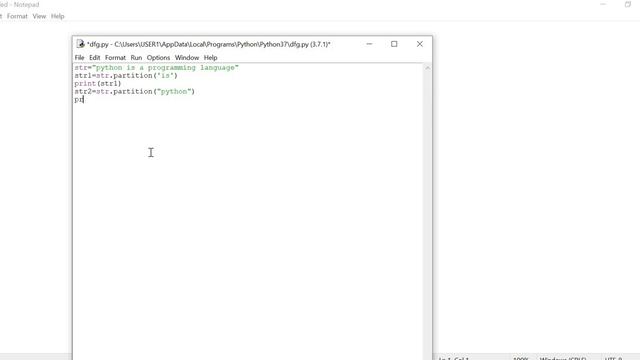Restore the Notepad window
This screenshot has width=640, height=360.
click(628, 4)
